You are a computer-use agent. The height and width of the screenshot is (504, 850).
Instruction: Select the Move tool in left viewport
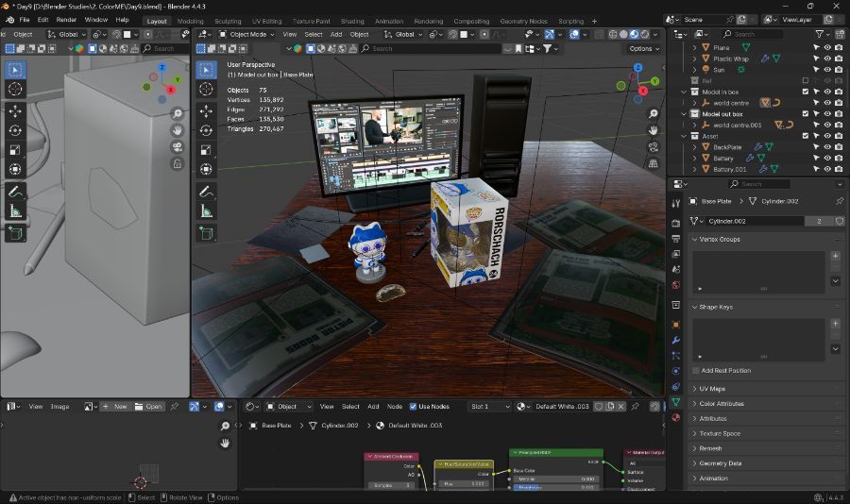(x=15, y=111)
